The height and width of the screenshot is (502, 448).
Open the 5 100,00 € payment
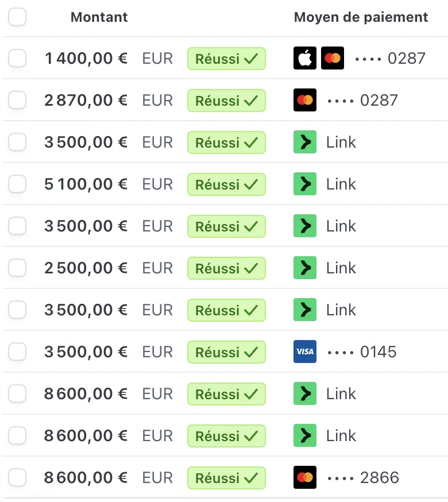(86, 184)
